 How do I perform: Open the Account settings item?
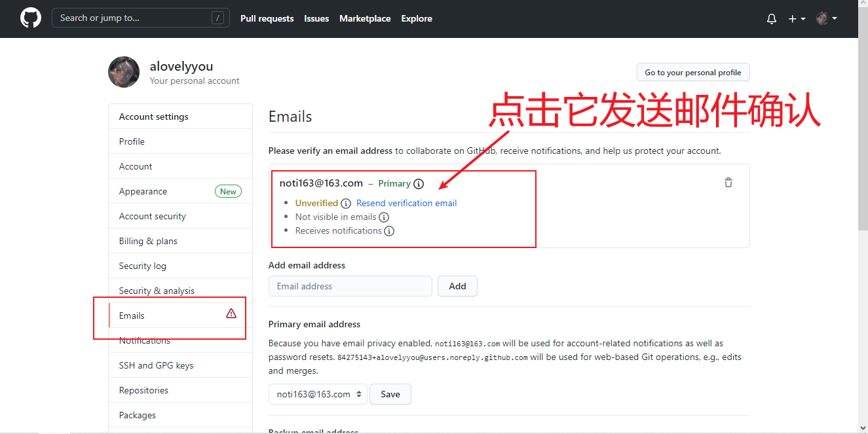click(180, 166)
